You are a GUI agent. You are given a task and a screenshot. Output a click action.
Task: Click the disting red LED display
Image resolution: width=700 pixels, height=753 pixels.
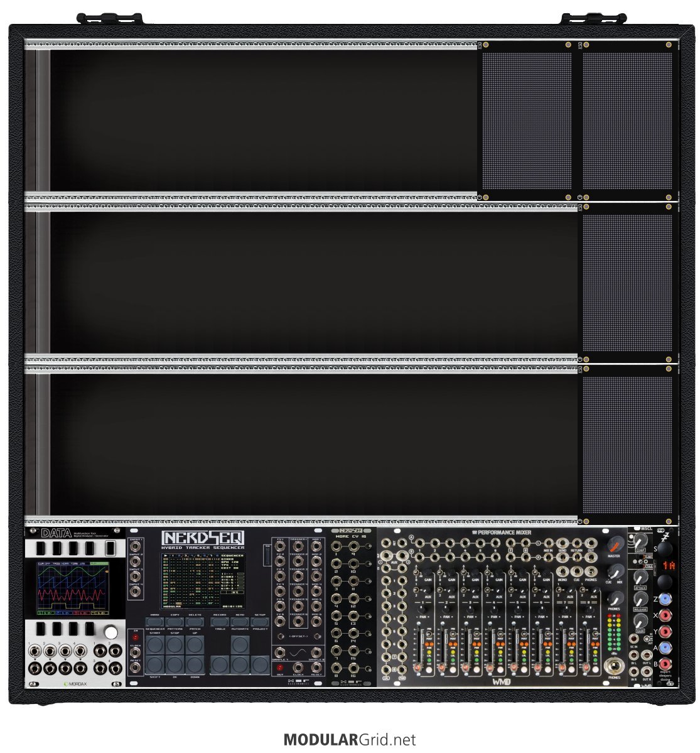pyautogui.click(x=669, y=565)
